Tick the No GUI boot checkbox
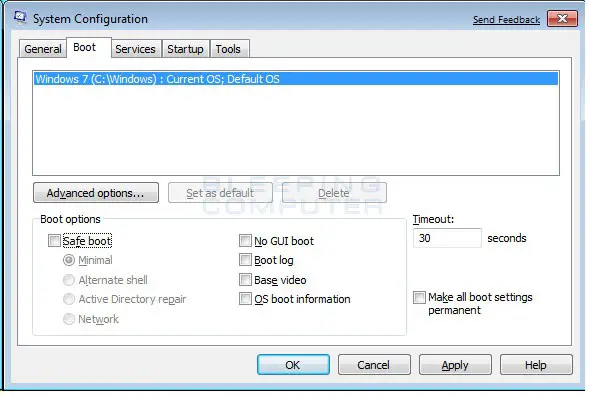 [x=245, y=240]
